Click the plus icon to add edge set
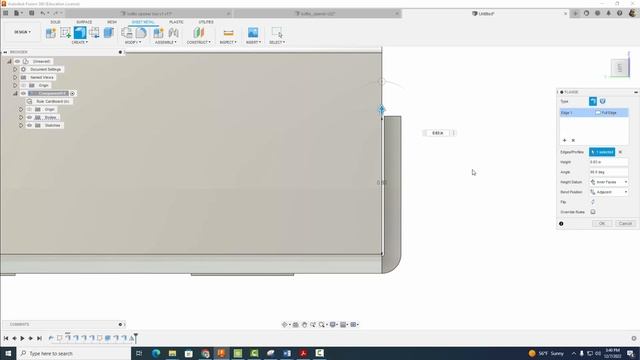 (564, 140)
